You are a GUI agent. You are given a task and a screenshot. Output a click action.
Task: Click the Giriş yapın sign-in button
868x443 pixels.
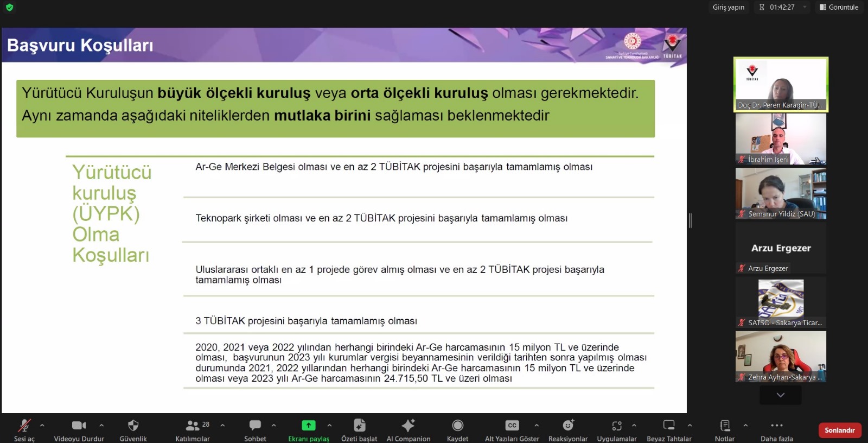(728, 7)
